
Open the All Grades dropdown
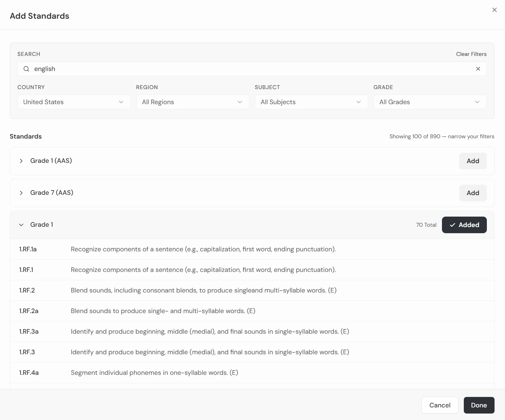[430, 102]
